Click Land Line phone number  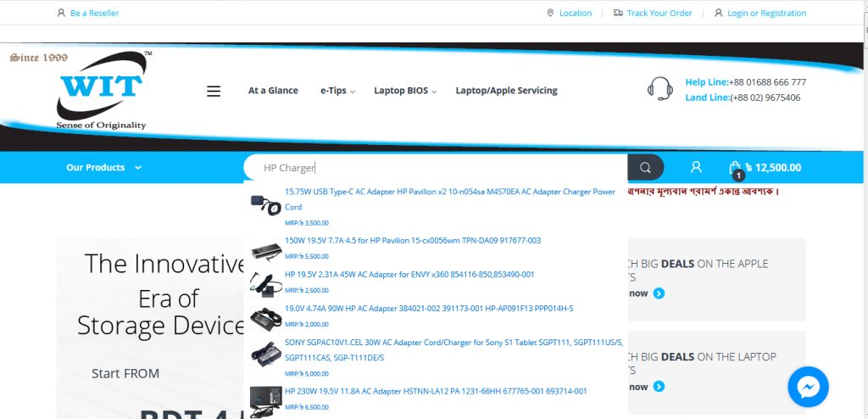click(x=765, y=98)
